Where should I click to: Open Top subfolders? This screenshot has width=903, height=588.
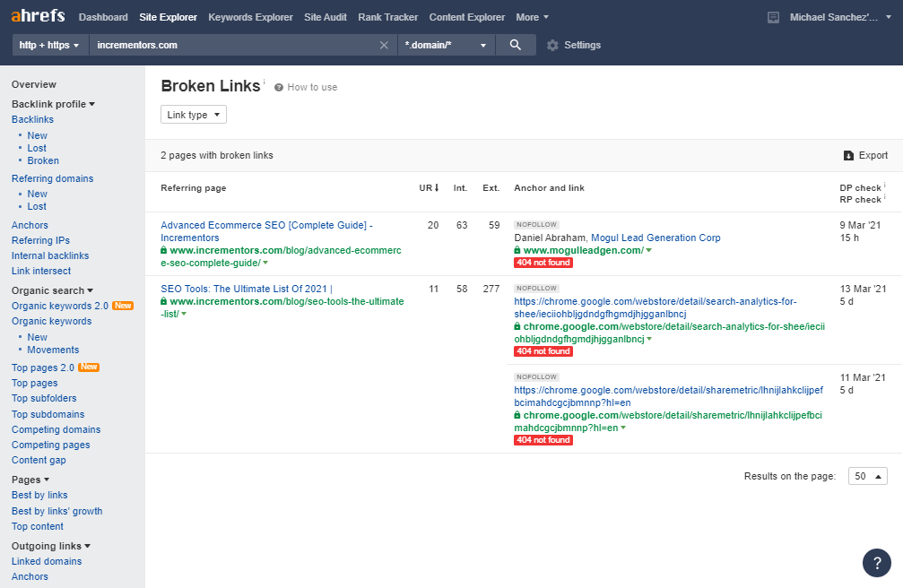click(44, 399)
